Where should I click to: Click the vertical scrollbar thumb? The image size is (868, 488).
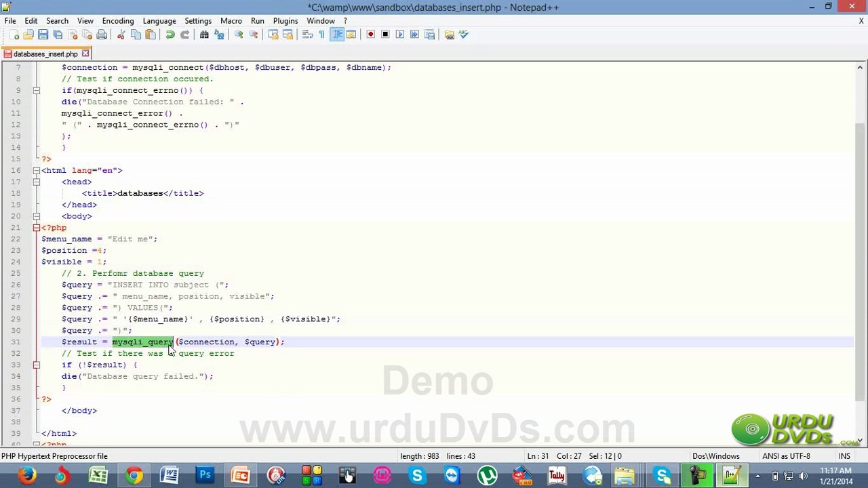861,261
